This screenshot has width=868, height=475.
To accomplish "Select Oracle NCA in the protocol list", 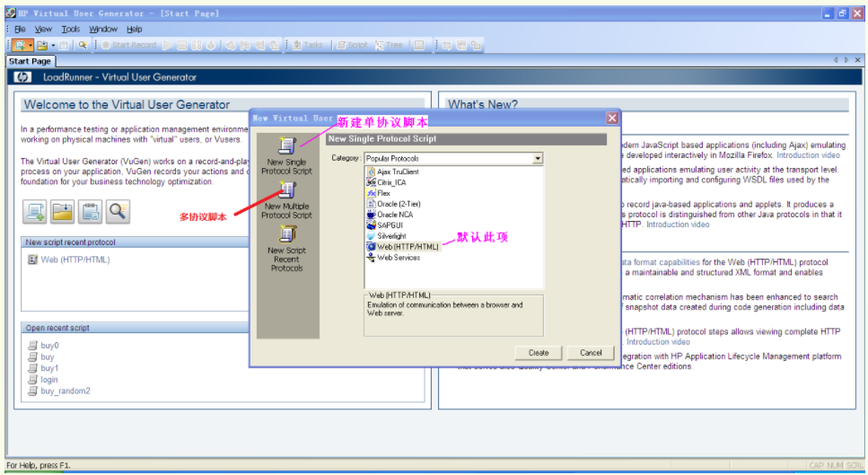I will (390, 215).
